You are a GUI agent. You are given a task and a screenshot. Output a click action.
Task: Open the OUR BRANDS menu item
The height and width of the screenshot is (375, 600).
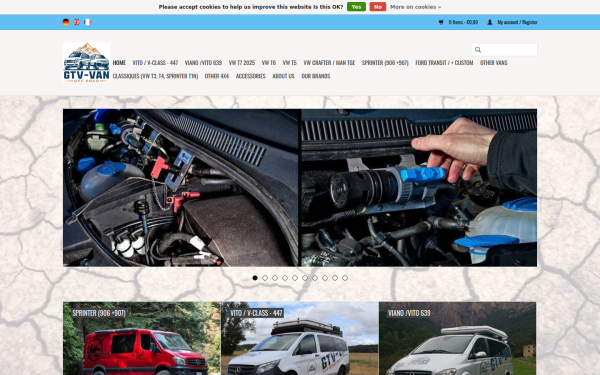pos(316,76)
